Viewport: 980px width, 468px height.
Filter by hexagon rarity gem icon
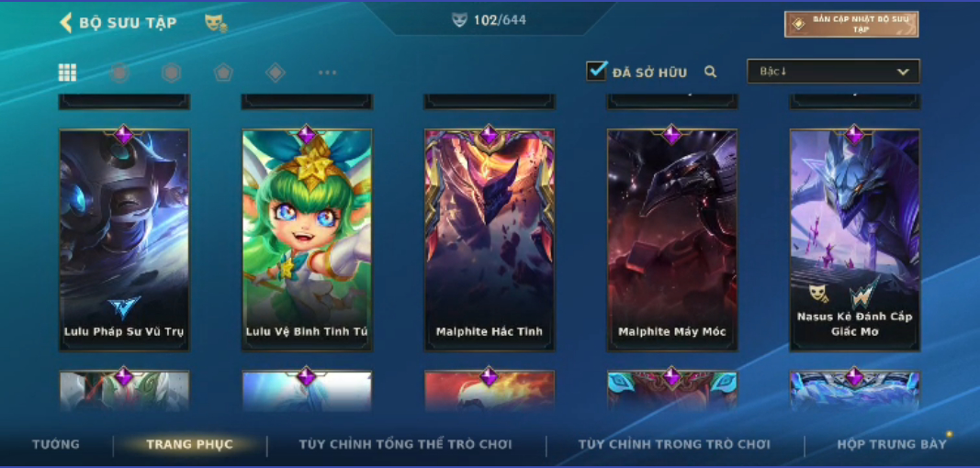(171, 73)
